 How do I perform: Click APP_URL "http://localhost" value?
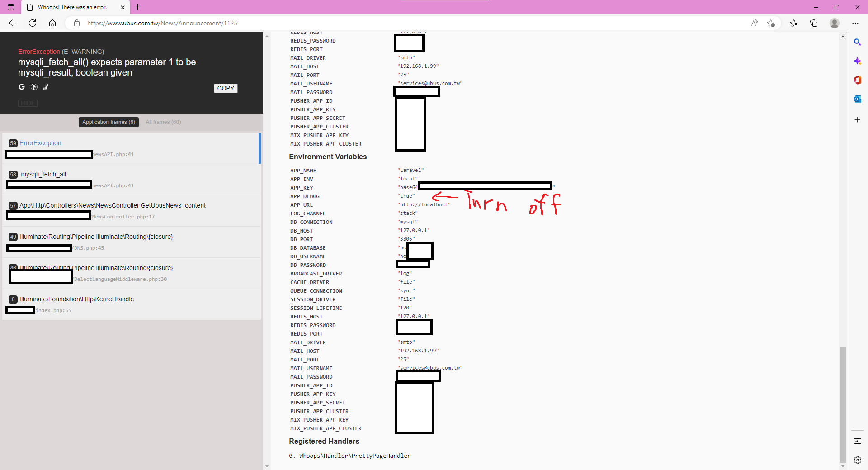(424, 204)
